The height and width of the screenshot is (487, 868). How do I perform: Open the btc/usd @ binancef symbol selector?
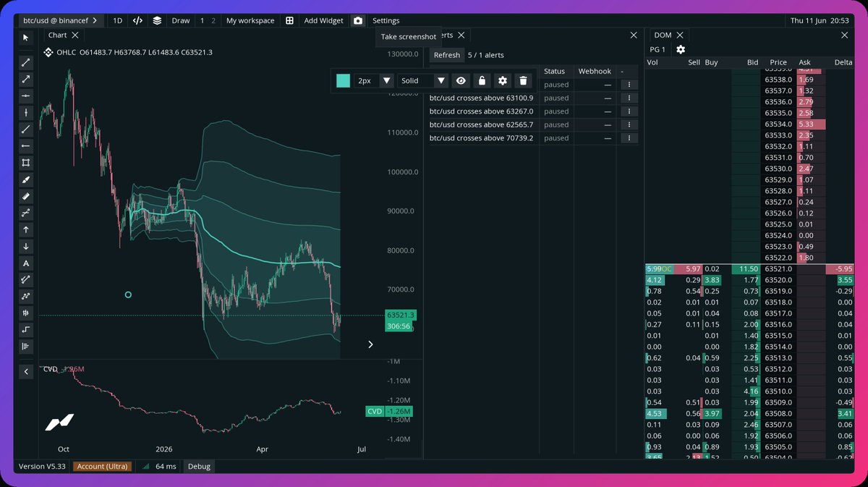(61, 20)
